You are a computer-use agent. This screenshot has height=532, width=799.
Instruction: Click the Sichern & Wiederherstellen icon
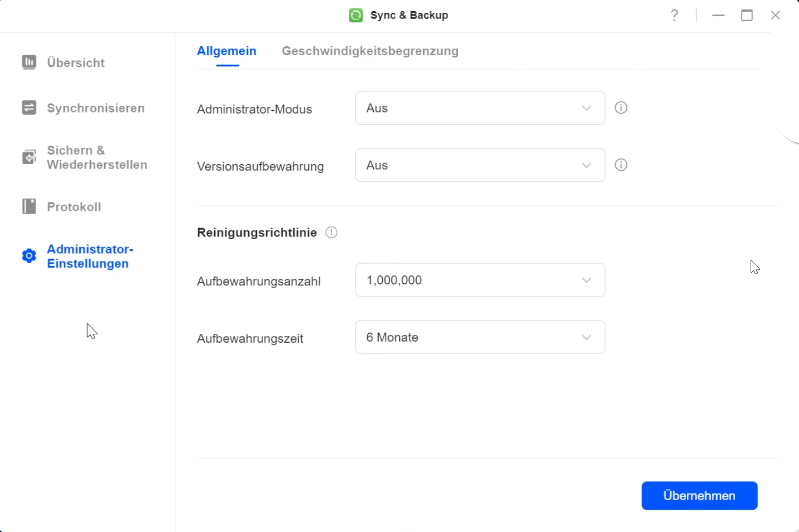[x=29, y=157]
